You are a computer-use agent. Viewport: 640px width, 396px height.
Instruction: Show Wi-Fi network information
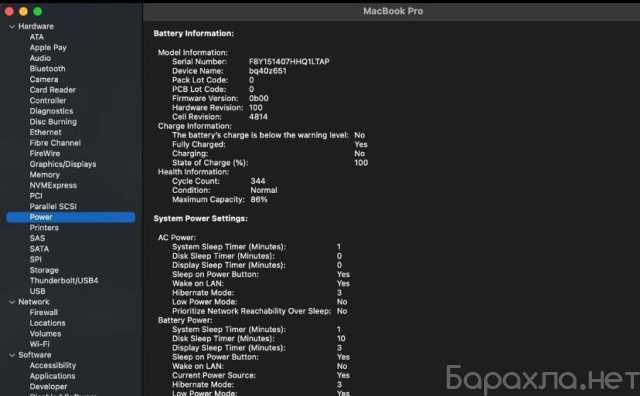(x=40, y=345)
